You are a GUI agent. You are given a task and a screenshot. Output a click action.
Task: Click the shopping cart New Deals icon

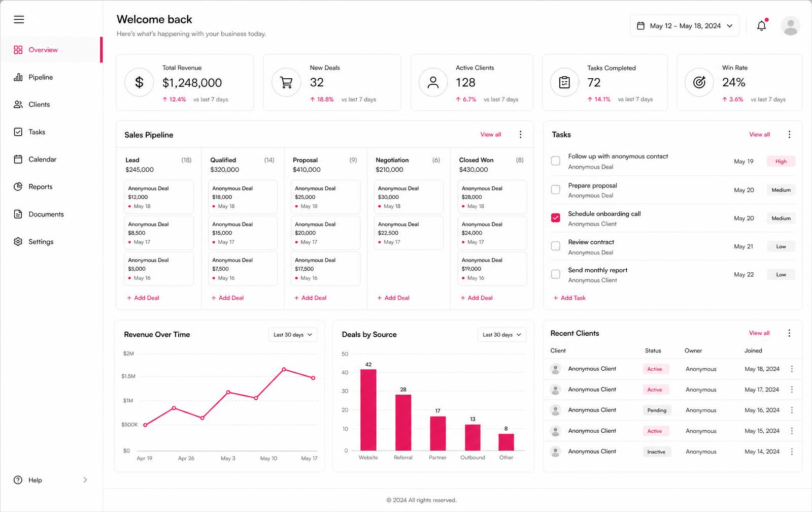[286, 82]
